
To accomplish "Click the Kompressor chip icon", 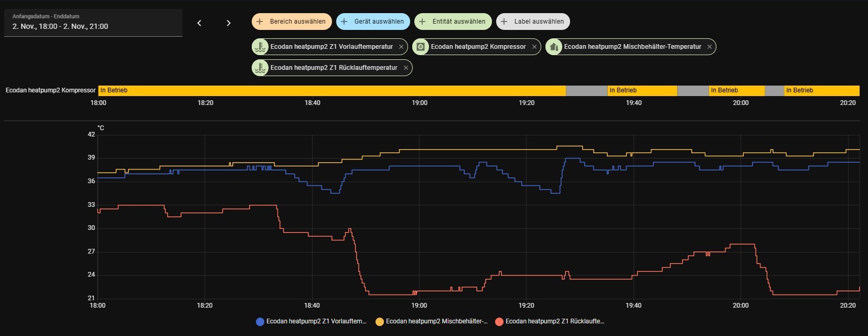I will (421, 47).
